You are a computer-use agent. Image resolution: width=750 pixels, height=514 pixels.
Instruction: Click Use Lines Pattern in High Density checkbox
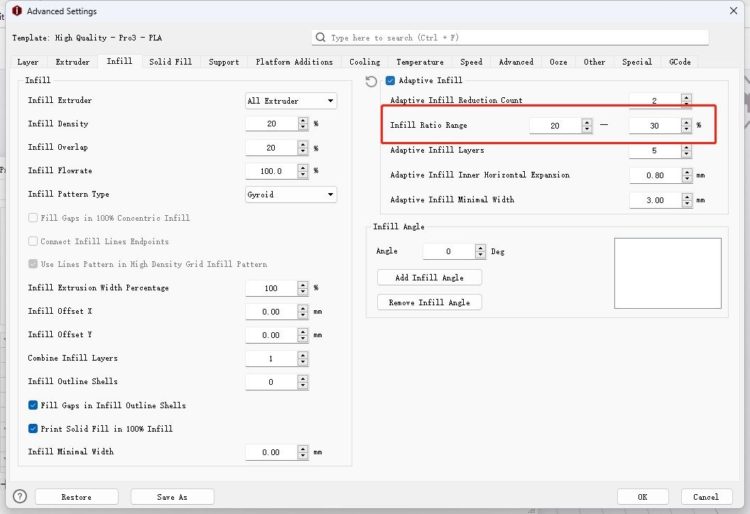33,264
